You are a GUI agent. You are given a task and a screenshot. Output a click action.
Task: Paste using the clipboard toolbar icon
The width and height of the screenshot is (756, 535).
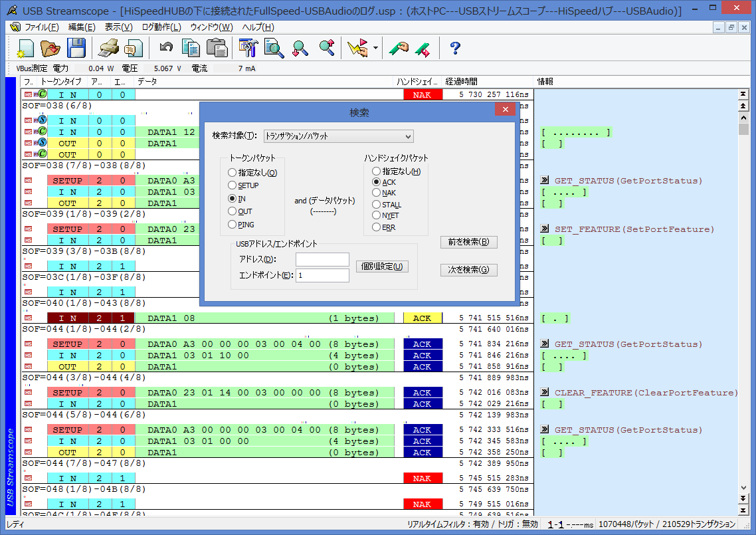(217, 49)
